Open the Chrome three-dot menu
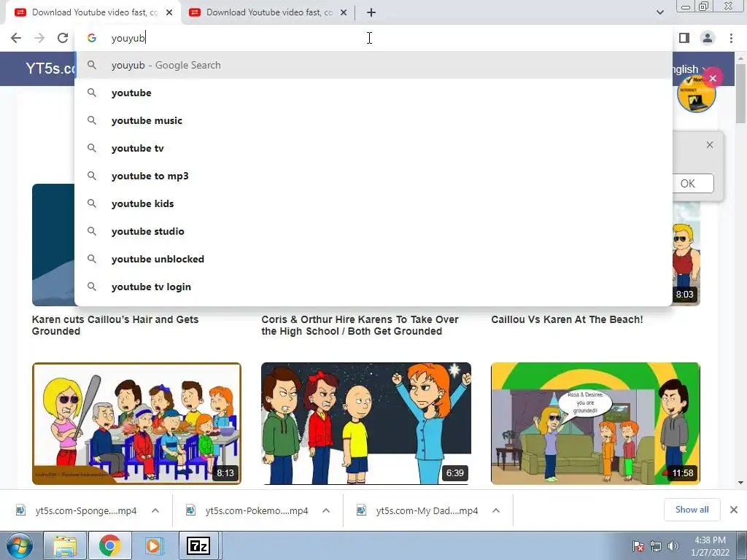 (x=731, y=38)
